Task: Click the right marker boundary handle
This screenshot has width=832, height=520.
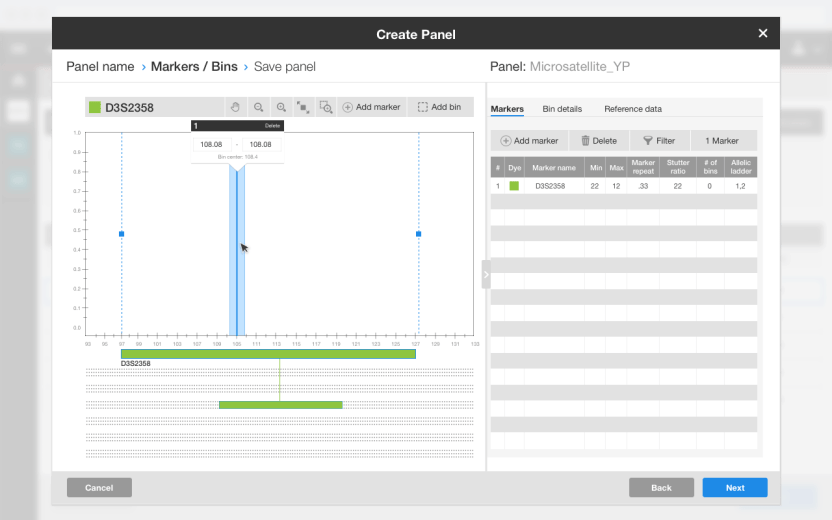Action: pyautogui.click(x=419, y=234)
